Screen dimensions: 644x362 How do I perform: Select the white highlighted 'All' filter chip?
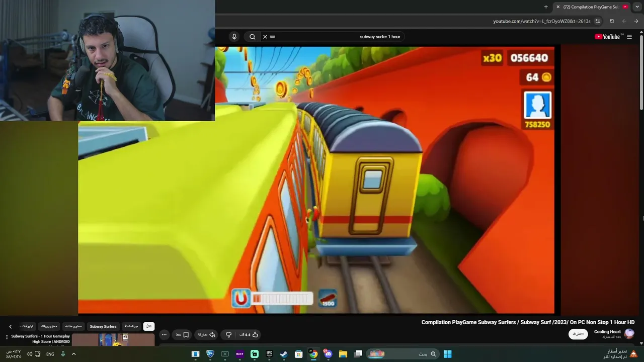149,326
